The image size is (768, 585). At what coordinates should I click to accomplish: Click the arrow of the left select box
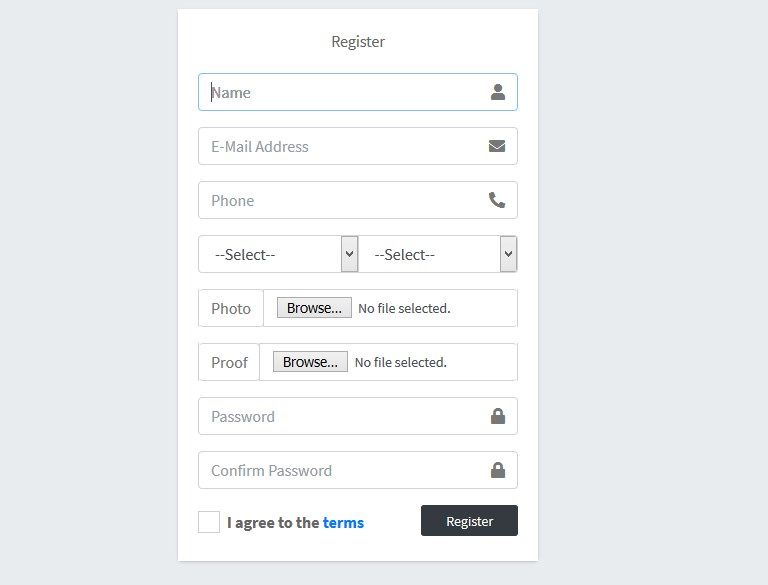pyautogui.click(x=349, y=254)
